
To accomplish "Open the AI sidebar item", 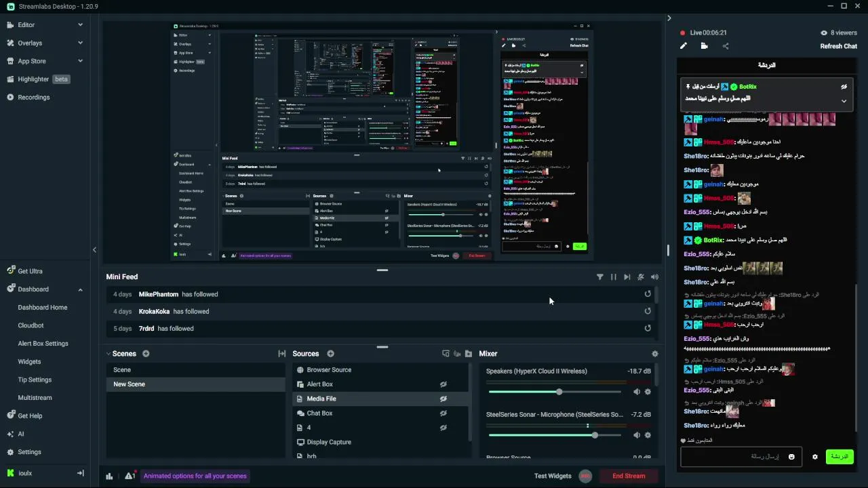I will (20, 434).
